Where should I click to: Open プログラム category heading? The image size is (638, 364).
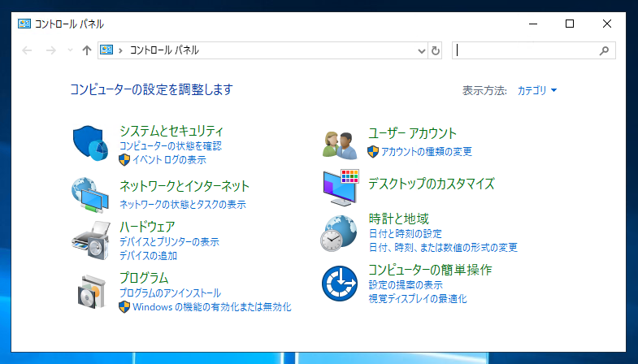pos(144,278)
